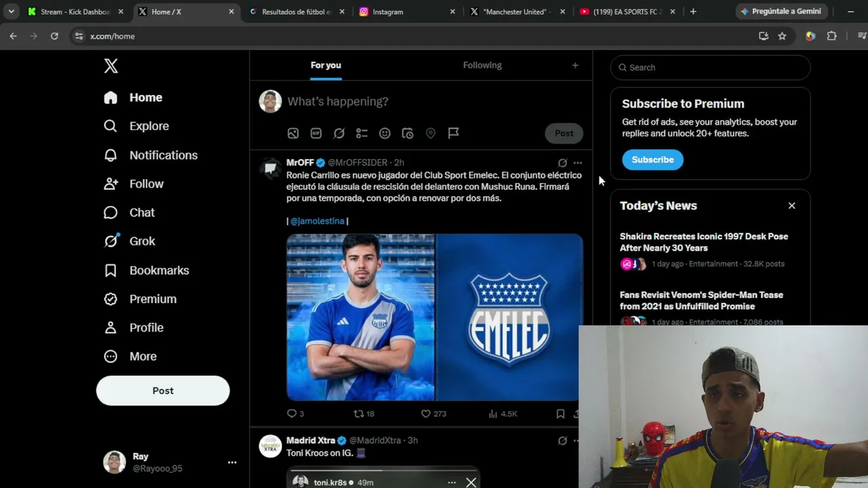Open options on the toni.kr8s story
868x488 pixels.
click(x=452, y=483)
